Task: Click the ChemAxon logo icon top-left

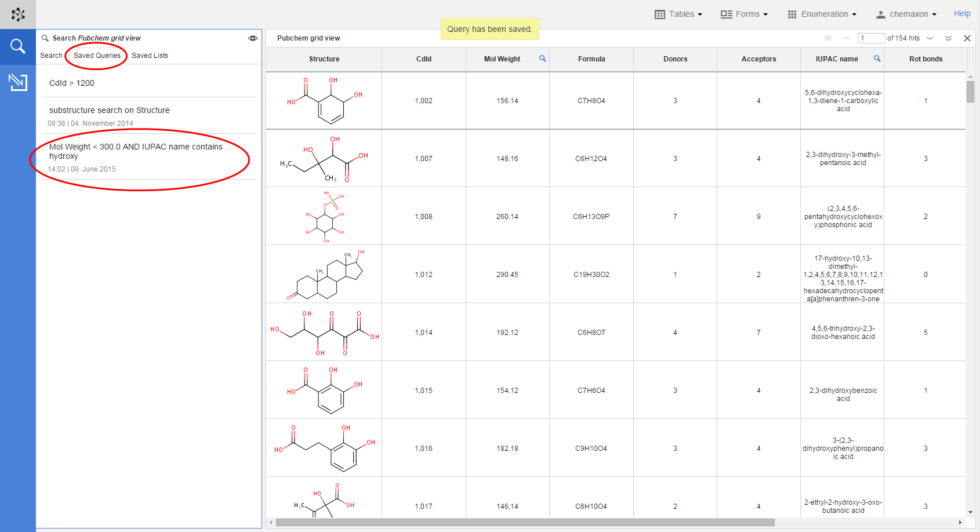Action: (17, 13)
